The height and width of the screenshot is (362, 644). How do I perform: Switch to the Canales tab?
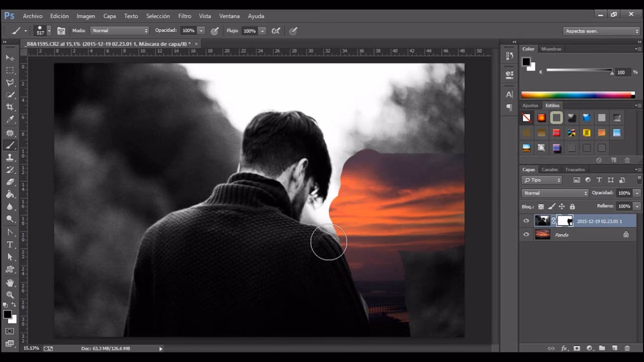coord(549,169)
